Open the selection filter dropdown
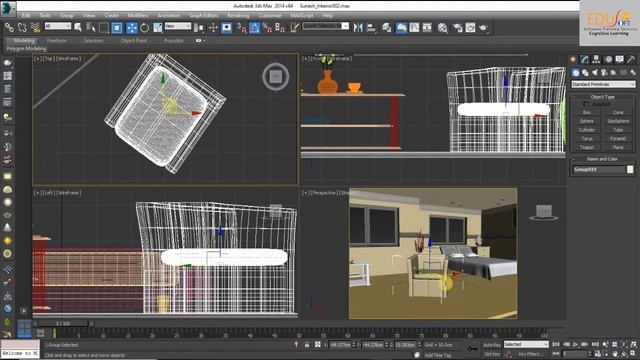This screenshot has height=360, width=640. (58, 26)
